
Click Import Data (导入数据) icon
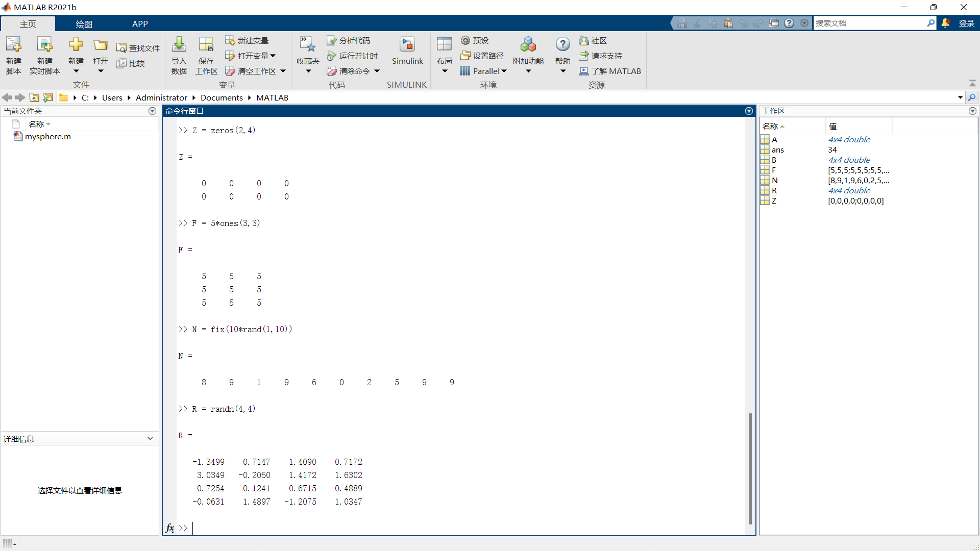179,45
